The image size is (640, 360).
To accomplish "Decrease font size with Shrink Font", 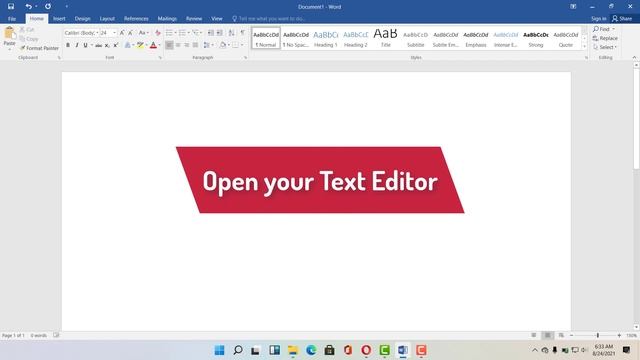I will coord(130,33).
